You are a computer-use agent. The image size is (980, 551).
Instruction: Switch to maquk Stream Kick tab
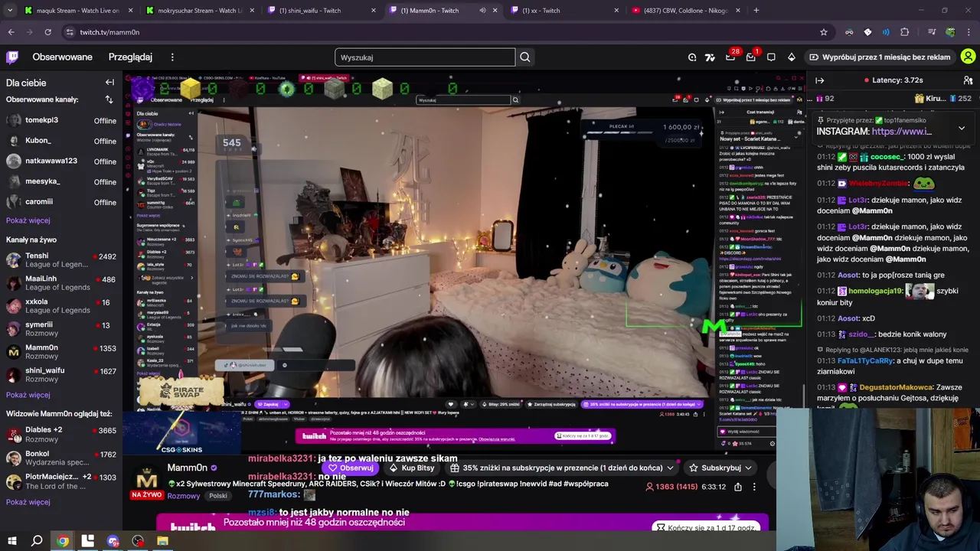coord(80,11)
